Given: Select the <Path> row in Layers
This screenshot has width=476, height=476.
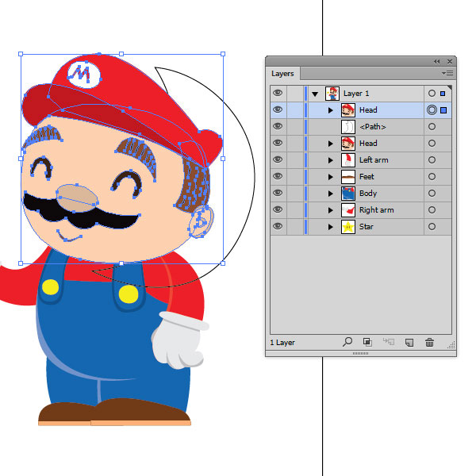Looking at the screenshot, I should (x=373, y=127).
